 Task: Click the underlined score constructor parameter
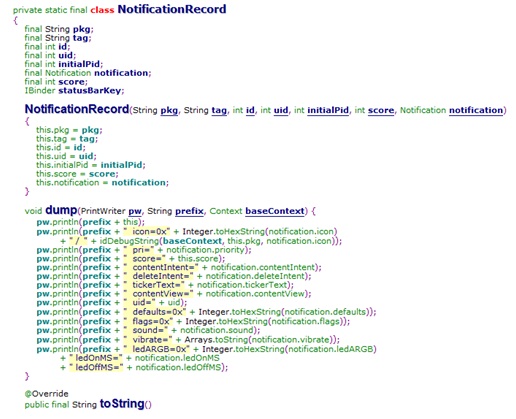pos(381,110)
